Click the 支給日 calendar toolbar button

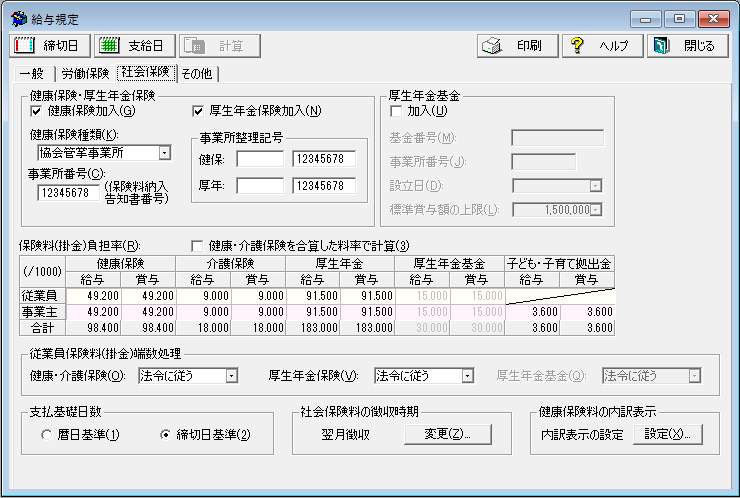pyautogui.click(x=135, y=45)
